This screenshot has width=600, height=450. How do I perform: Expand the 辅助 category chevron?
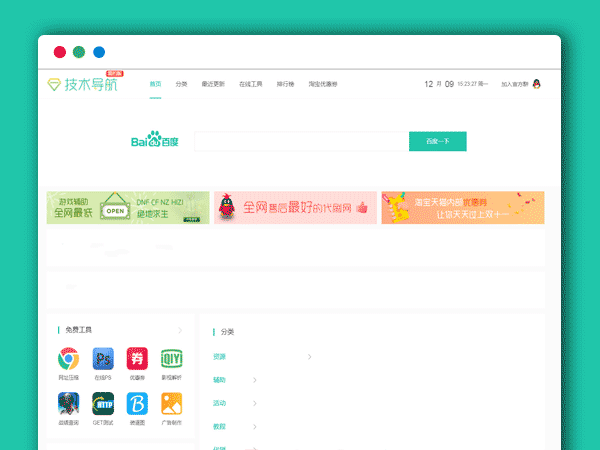[x=255, y=380]
